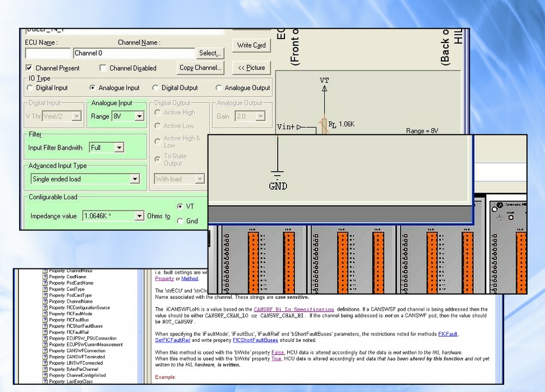Open the Analogue Input Range dropdown

pos(139,116)
